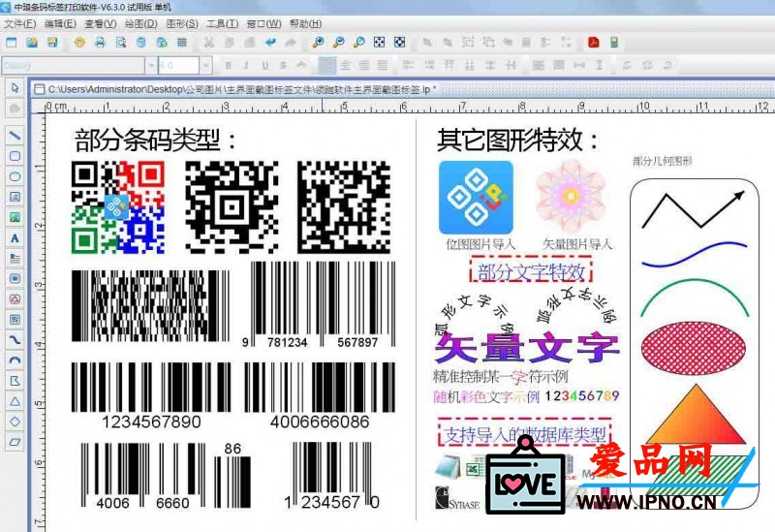
Task: Open the 图形(S) menu
Action: pos(182,23)
